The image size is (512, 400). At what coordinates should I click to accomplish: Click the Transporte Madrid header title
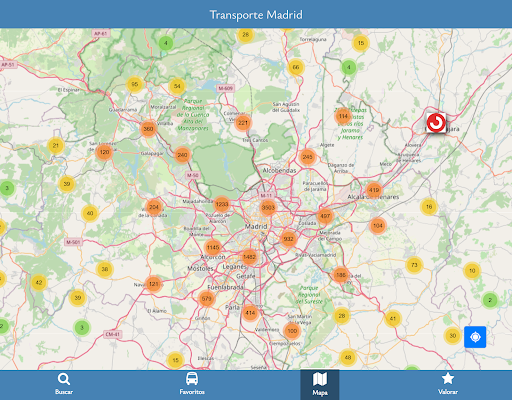[x=256, y=15]
